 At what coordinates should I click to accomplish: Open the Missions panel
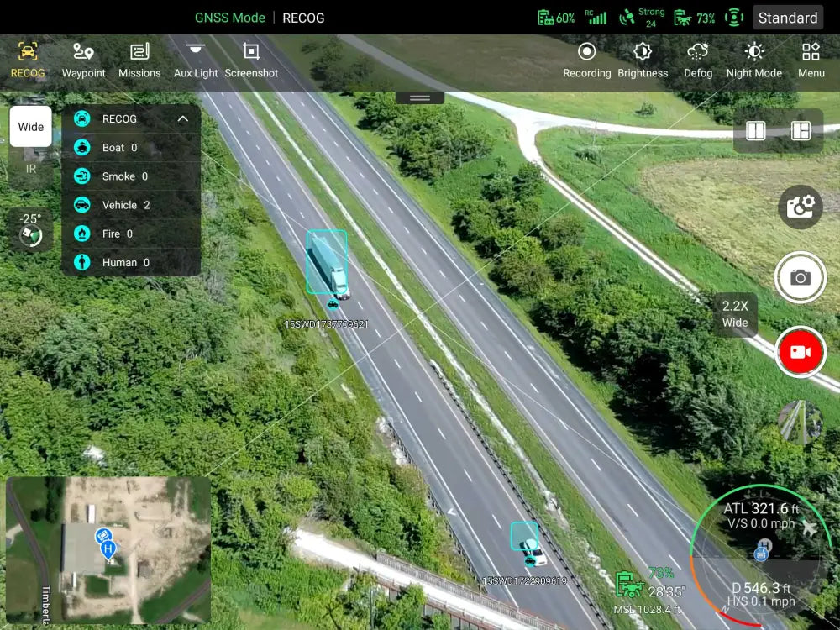[139, 60]
